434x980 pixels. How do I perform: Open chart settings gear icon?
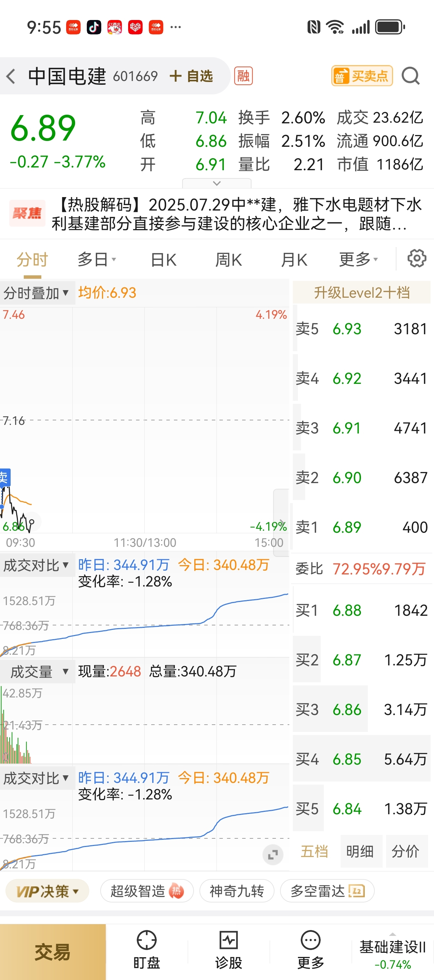pos(416,259)
